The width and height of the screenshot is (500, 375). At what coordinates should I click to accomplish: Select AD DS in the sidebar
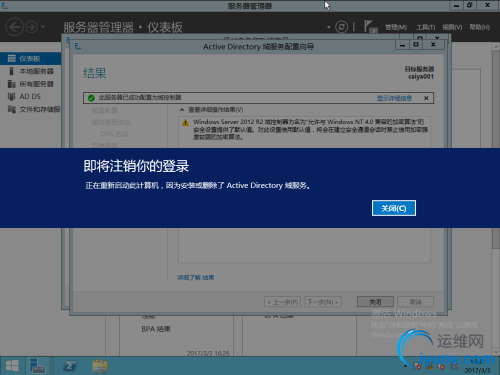click(x=30, y=96)
